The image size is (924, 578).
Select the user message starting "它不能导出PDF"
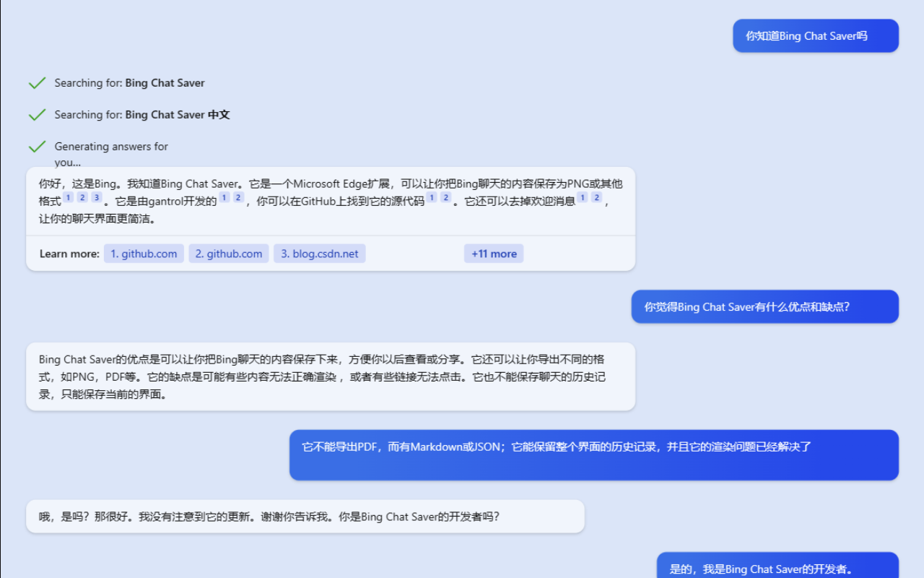[x=594, y=455]
